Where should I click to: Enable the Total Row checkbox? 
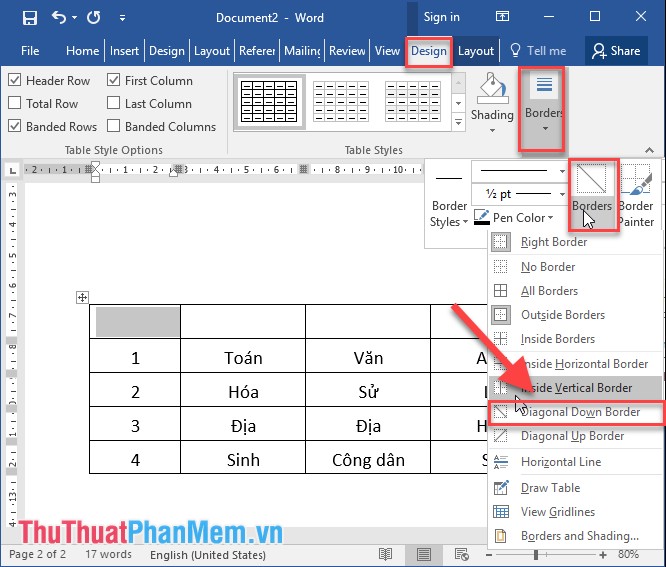(x=15, y=104)
